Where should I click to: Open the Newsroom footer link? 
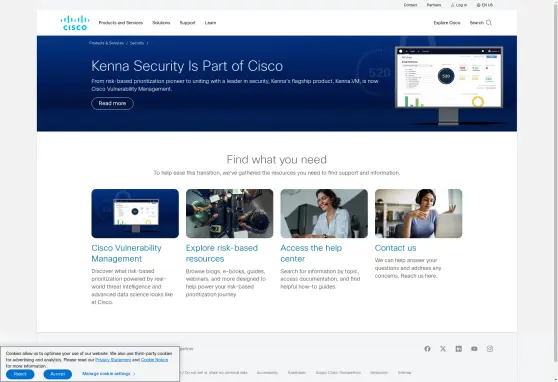click(379, 373)
